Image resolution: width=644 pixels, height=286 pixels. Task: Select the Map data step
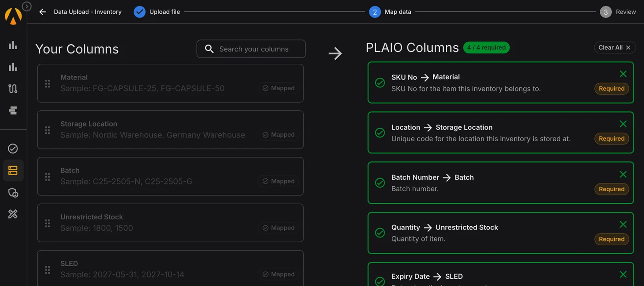point(390,12)
